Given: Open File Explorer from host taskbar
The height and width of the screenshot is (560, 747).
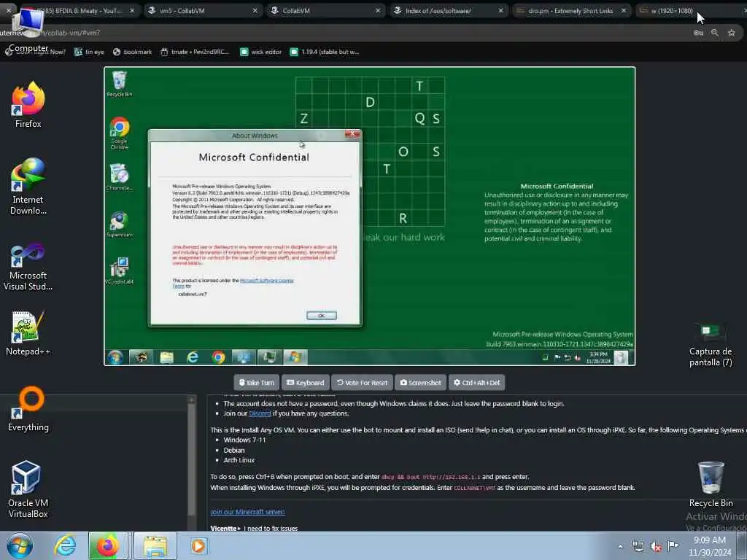Looking at the screenshot, I should [155, 545].
